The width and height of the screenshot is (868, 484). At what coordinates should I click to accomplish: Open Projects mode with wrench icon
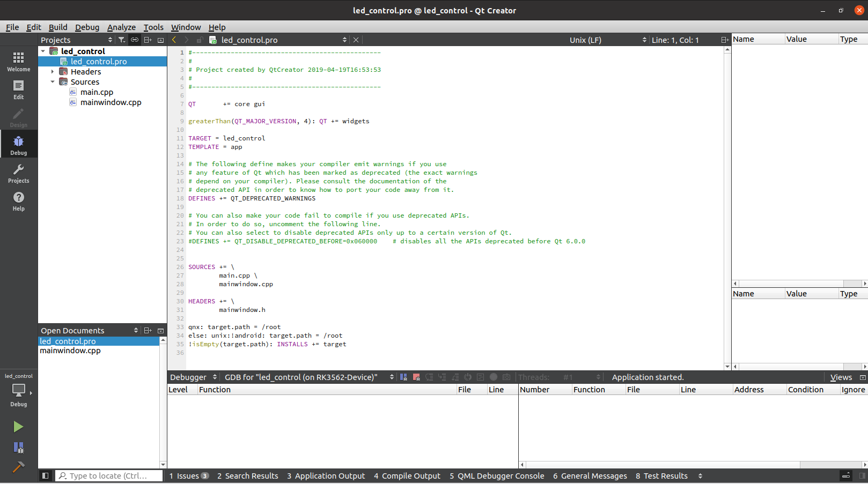point(19,173)
